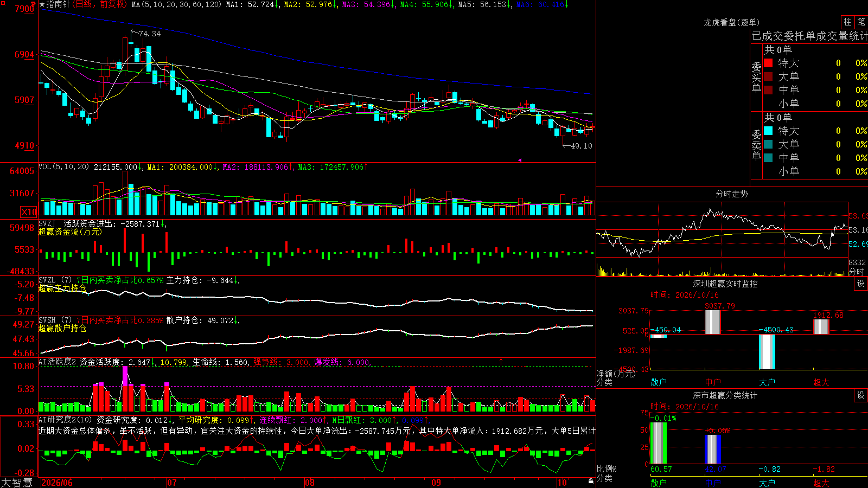Click the dark red 大单 buy-order swatch
This screenshot has width=868, height=488.
point(768,76)
